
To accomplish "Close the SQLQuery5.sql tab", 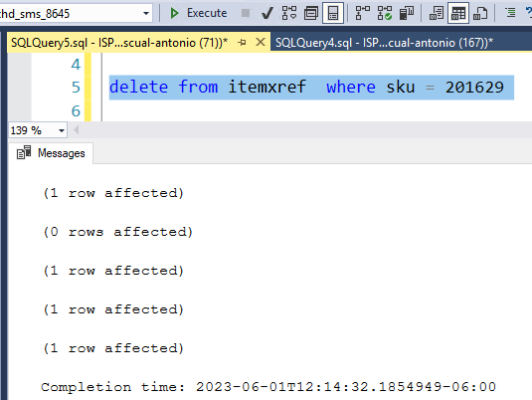I will pos(261,43).
